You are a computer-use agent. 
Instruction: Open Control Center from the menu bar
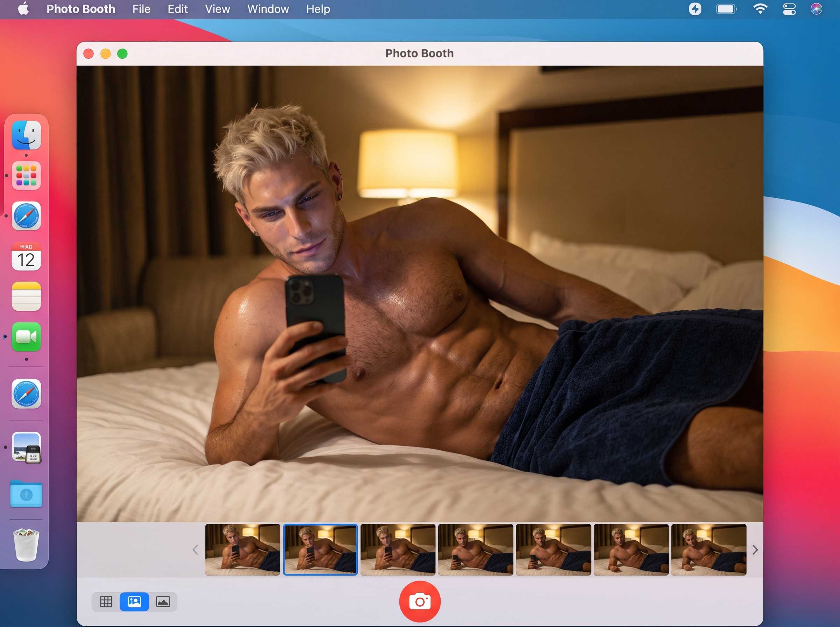(x=789, y=9)
